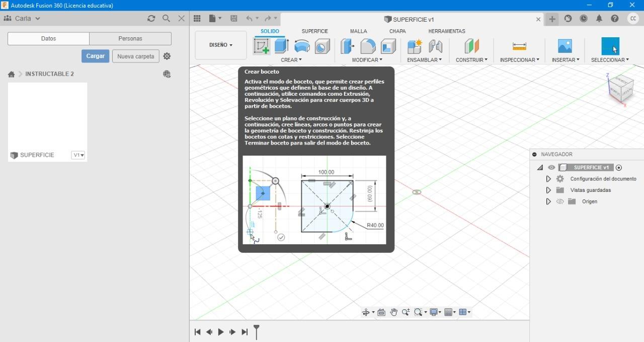Open the CREAR dropdown menu

[x=291, y=60]
